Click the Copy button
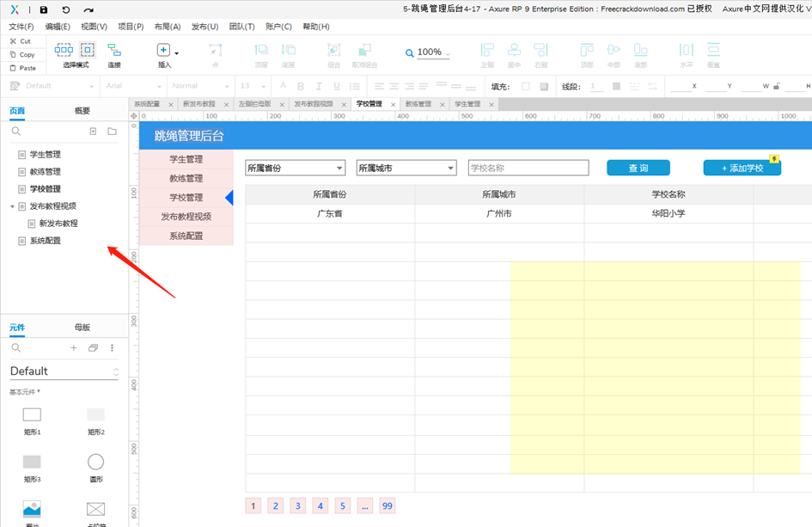Screen dimensions: 812x527 22,54
